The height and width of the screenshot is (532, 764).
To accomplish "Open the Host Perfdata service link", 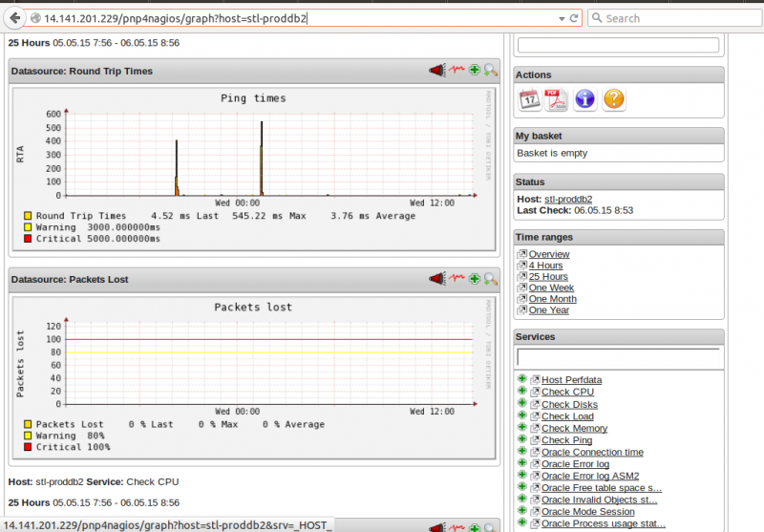I will (571, 380).
